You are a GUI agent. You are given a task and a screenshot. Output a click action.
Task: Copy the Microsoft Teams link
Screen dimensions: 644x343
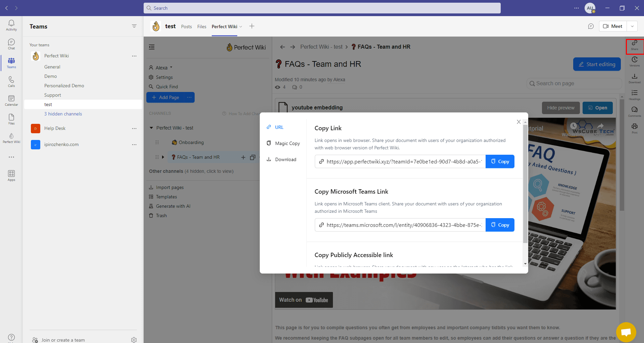coord(500,225)
